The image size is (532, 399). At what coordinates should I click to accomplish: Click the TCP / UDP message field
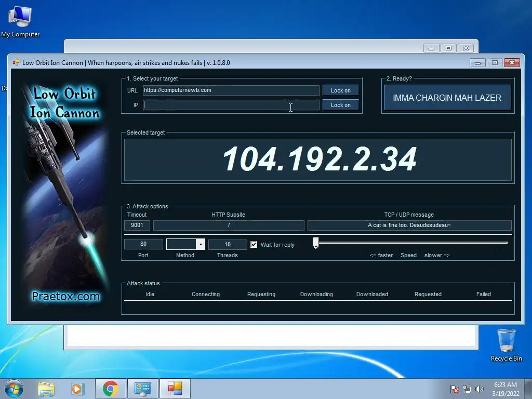[x=409, y=225]
